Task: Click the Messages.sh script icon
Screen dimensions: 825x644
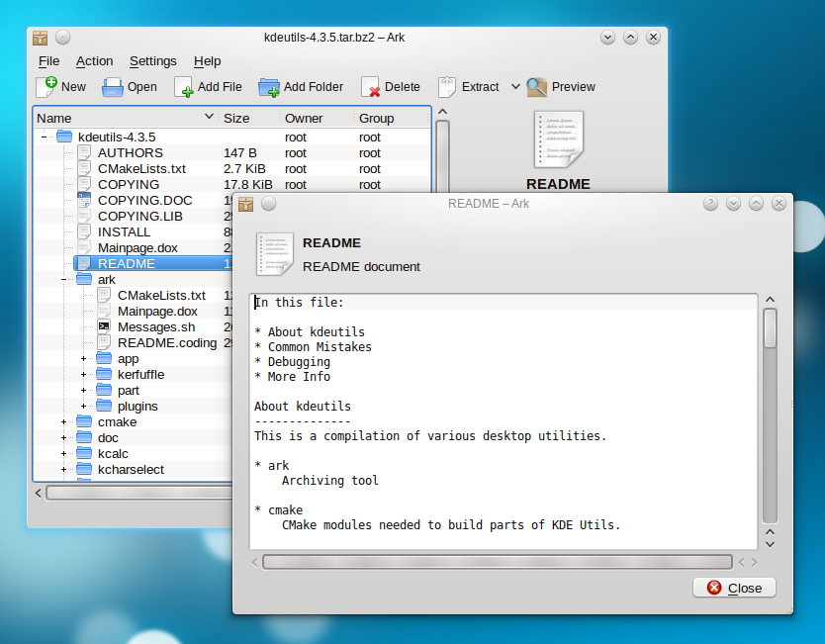Action: coord(104,326)
